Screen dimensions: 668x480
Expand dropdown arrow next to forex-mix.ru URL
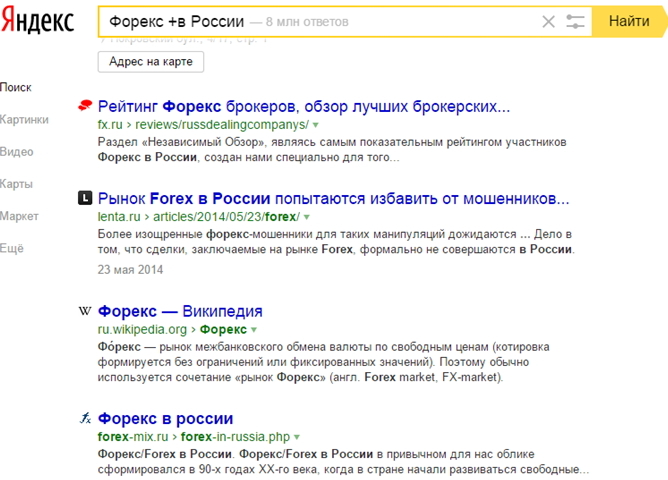pyautogui.click(x=297, y=437)
